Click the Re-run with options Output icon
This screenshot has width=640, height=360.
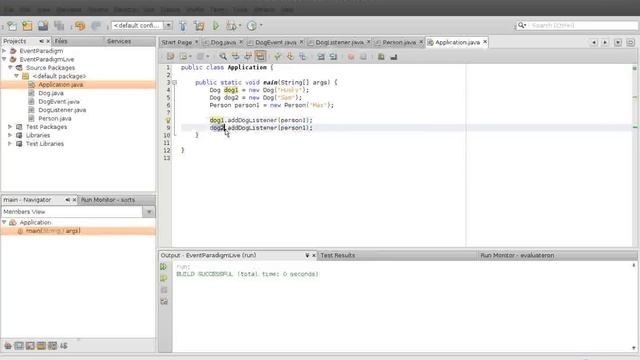164,278
